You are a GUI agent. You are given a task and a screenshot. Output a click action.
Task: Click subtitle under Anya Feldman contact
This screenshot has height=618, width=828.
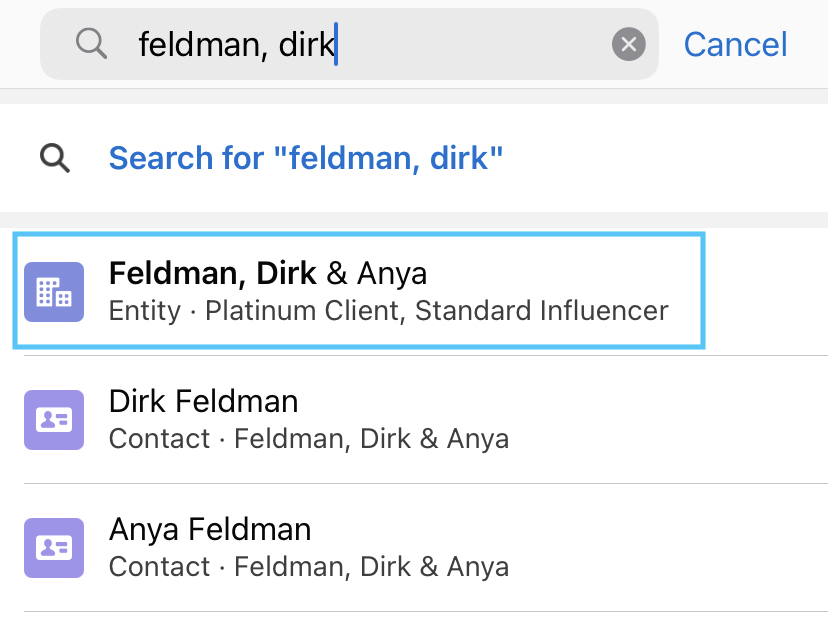(x=309, y=567)
